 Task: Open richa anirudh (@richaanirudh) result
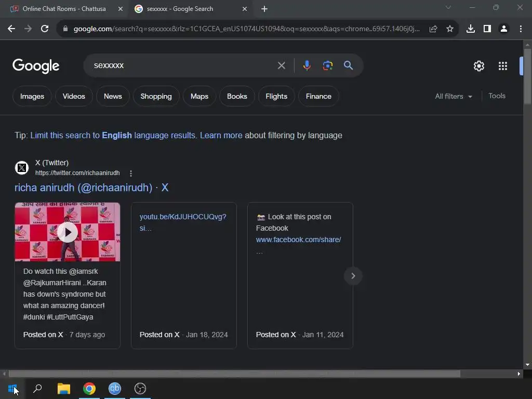(91, 188)
